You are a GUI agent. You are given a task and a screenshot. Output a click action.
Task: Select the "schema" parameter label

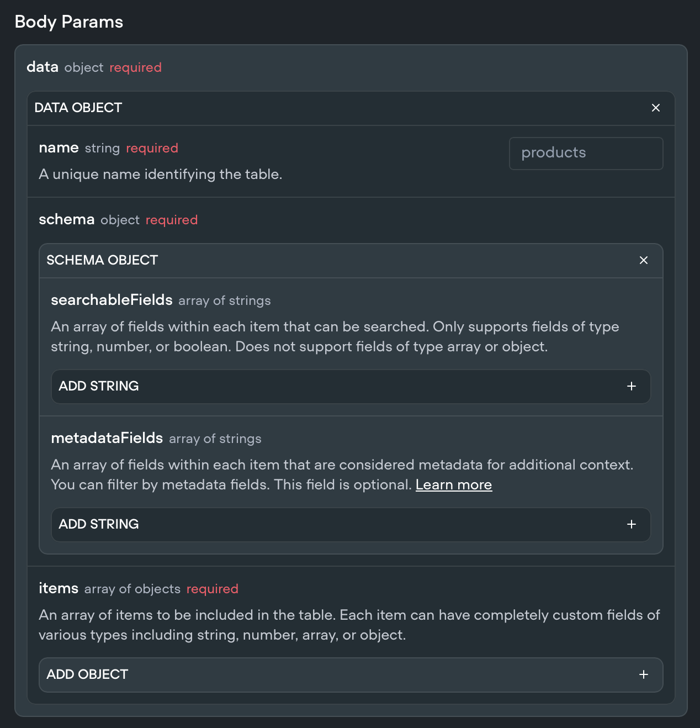click(x=67, y=219)
